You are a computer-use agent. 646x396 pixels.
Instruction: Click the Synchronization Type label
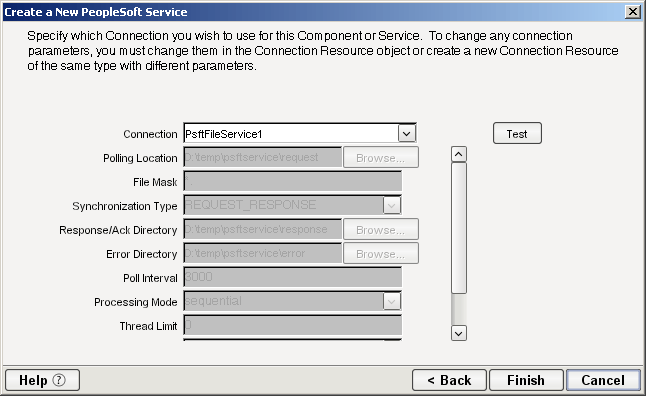coord(125,206)
